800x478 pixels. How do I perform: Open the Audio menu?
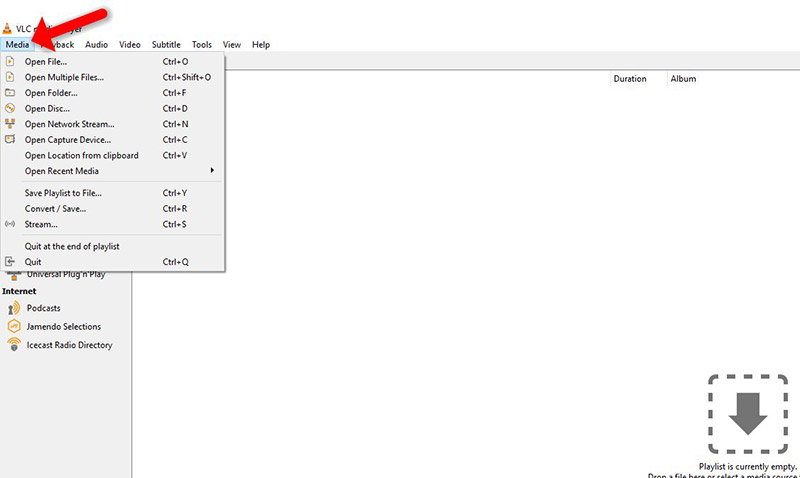tap(97, 45)
